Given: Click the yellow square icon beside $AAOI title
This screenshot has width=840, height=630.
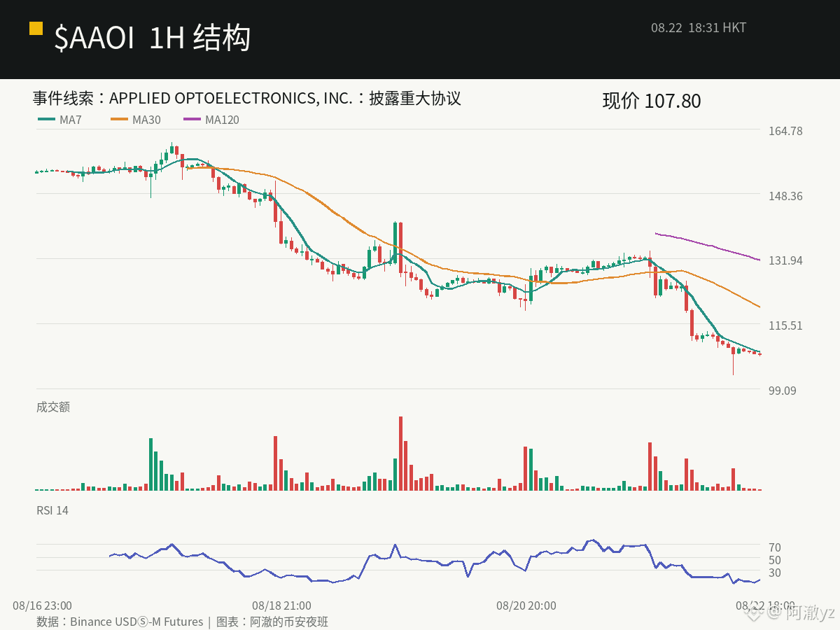Looking at the screenshot, I should click(36, 28).
